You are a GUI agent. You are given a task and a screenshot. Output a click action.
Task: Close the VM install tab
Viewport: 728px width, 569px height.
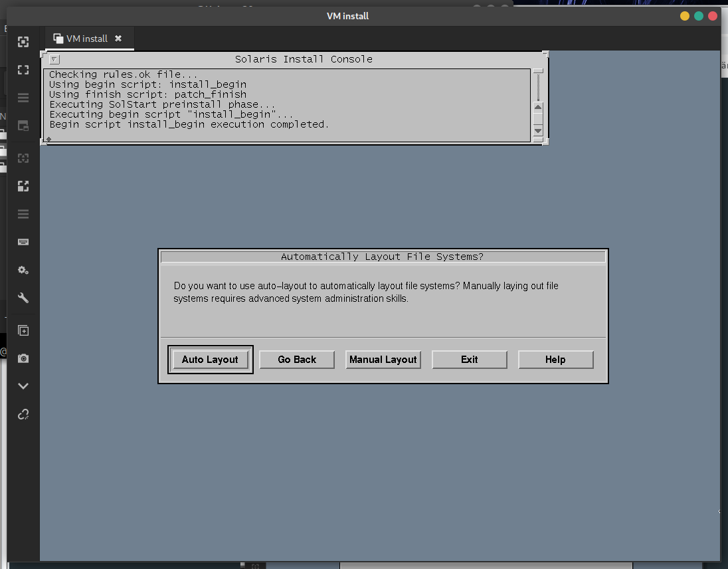118,39
